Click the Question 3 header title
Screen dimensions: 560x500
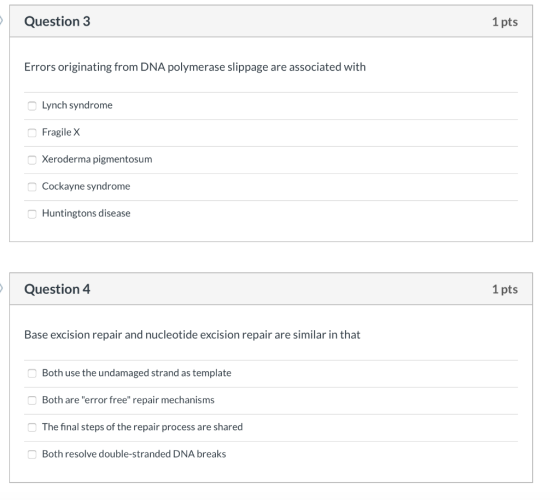57,21
